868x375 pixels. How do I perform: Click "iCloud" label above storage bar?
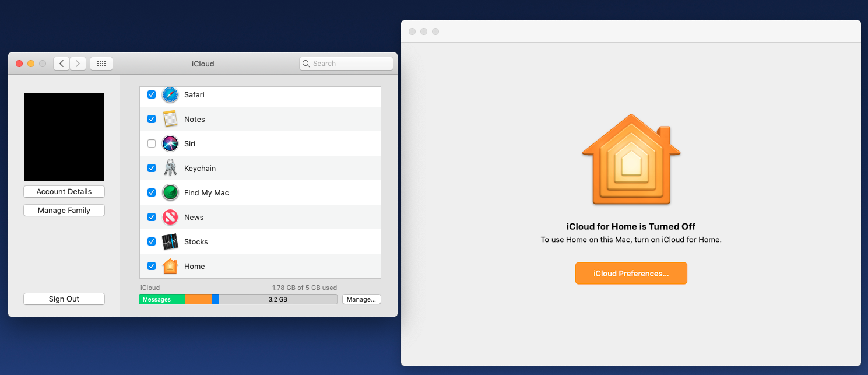[150, 288]
